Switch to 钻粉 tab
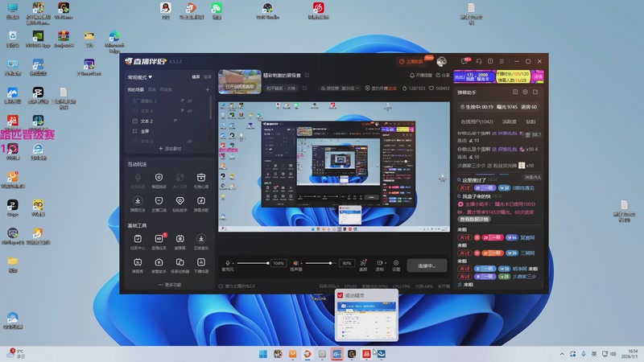The width and height of the screenshot is (644, 362). [530, 122]
